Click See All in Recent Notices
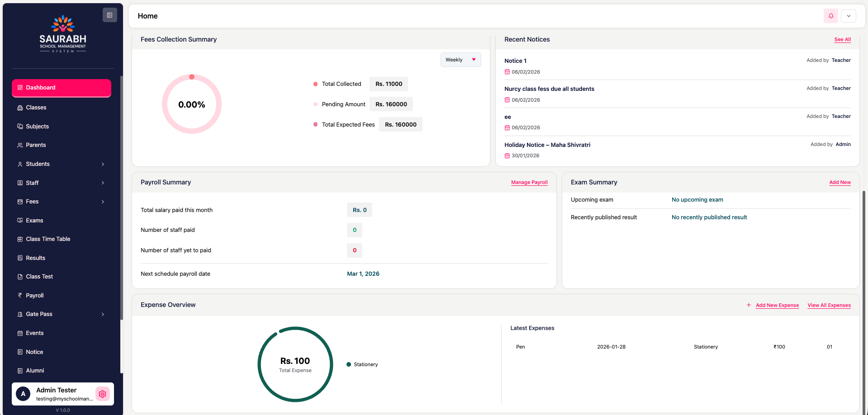 [842, 40]
